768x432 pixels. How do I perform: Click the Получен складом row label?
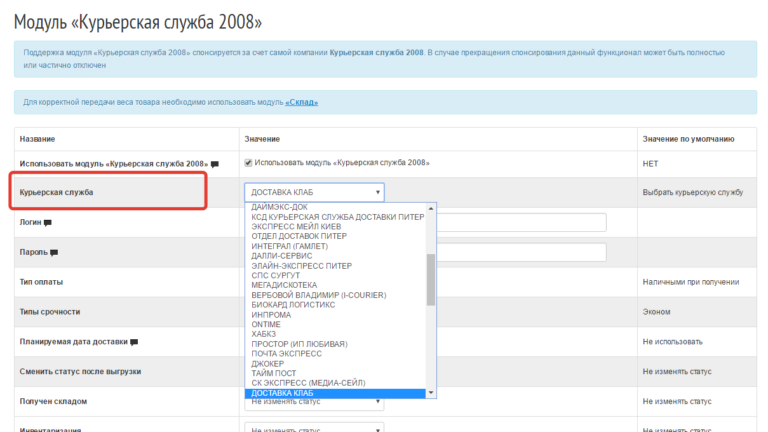coord(53,402)
